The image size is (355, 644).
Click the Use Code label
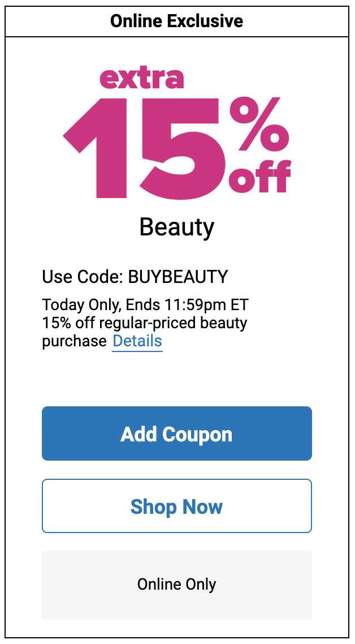[x=83, y=277]
